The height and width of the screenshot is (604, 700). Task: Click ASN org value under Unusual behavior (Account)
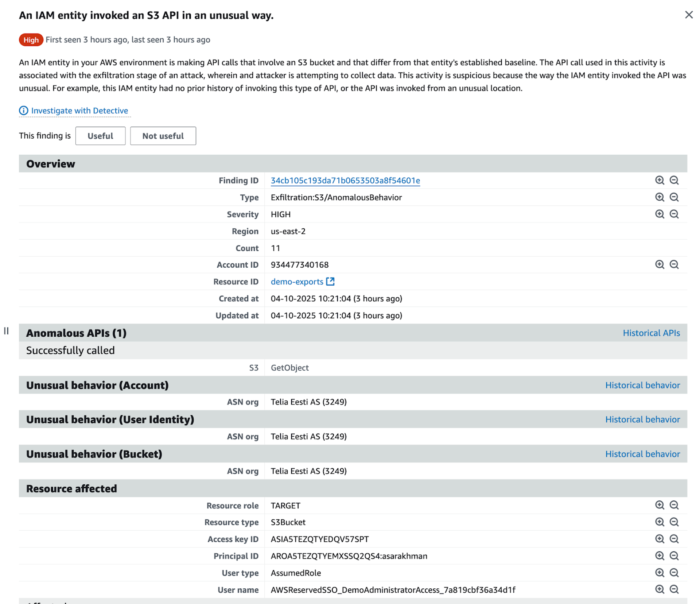308,402
